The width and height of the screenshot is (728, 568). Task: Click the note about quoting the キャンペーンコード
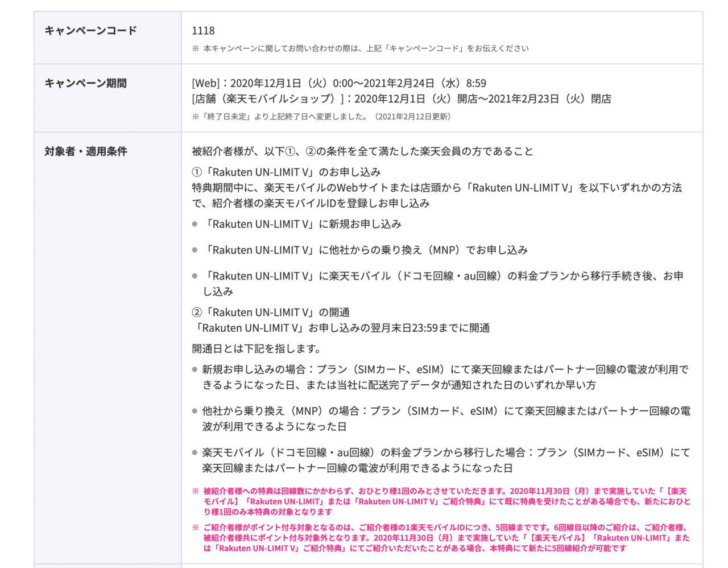coord(360,48)
